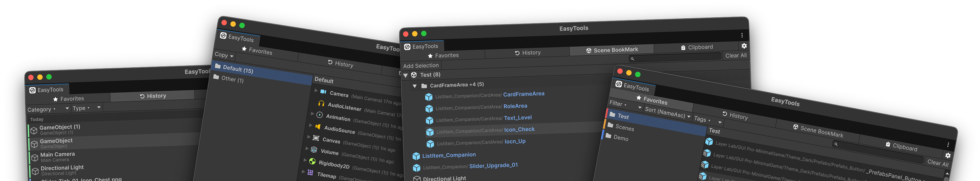The height and width of the screenshot is (181, 980).
Task: Click the Iocn_Up prefab cube icon
Action: pos(430,144)
